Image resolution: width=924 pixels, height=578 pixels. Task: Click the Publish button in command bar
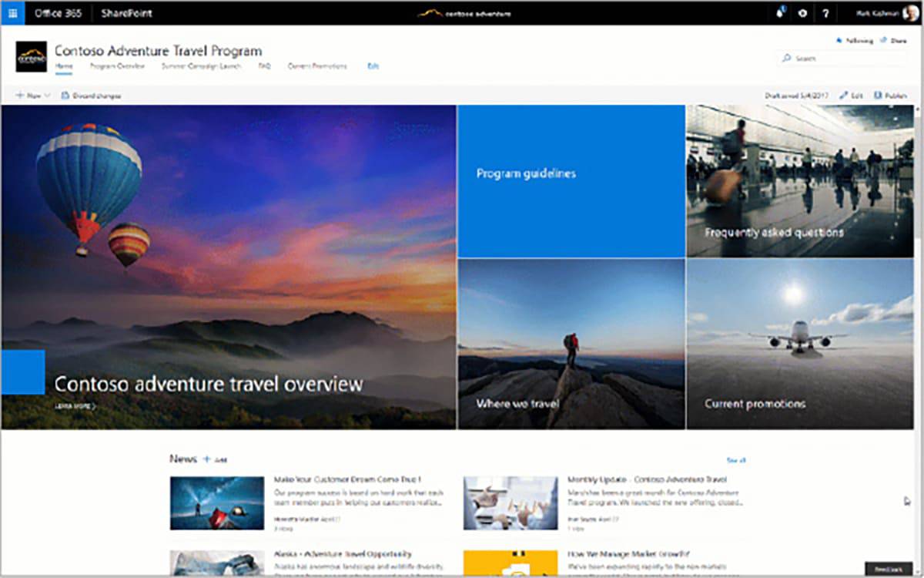point(890,96)
